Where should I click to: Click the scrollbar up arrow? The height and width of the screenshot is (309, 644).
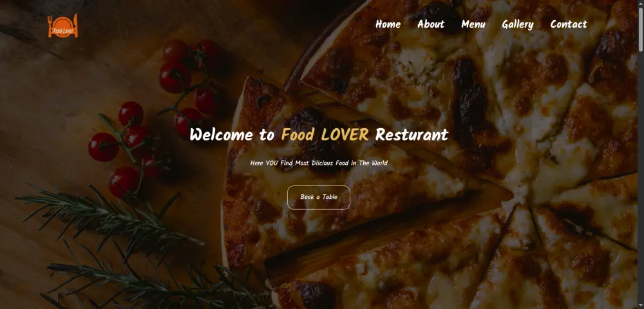[641, 3]
